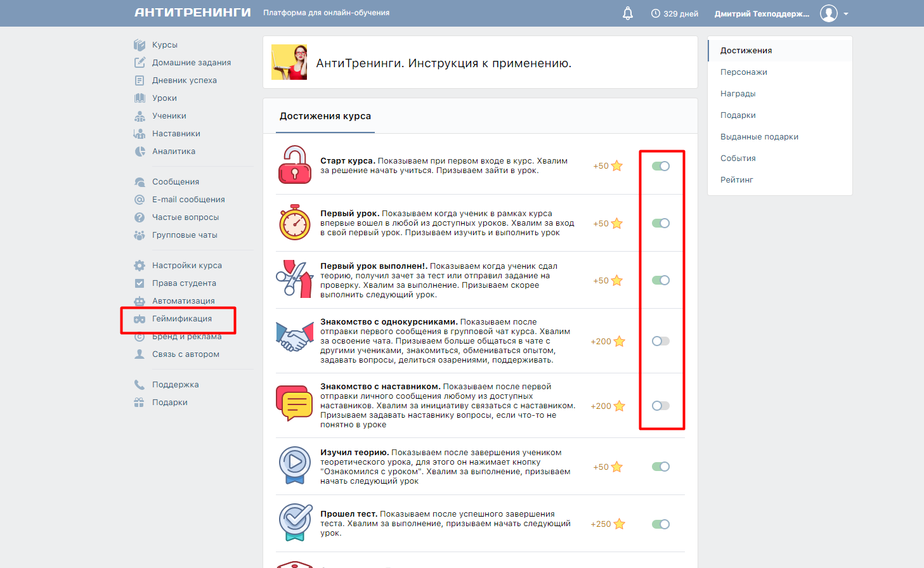The height and width of the screenshot is (568, 924).
Task: Open the Права студента link
Action: point(184,283)
